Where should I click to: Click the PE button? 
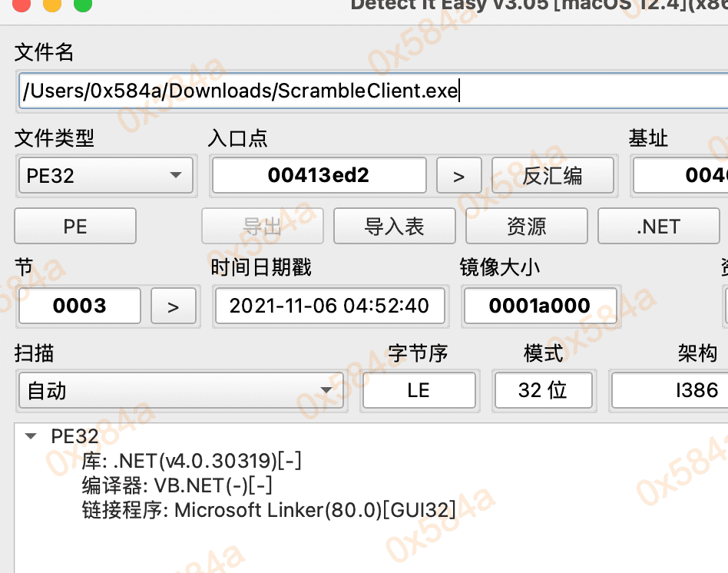[75, 227]
